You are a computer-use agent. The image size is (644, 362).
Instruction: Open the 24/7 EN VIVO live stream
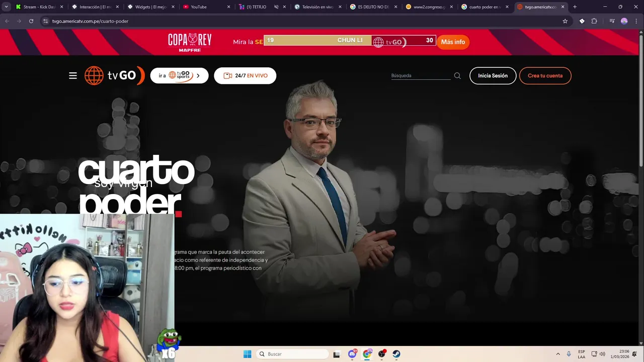click(245, 75)
